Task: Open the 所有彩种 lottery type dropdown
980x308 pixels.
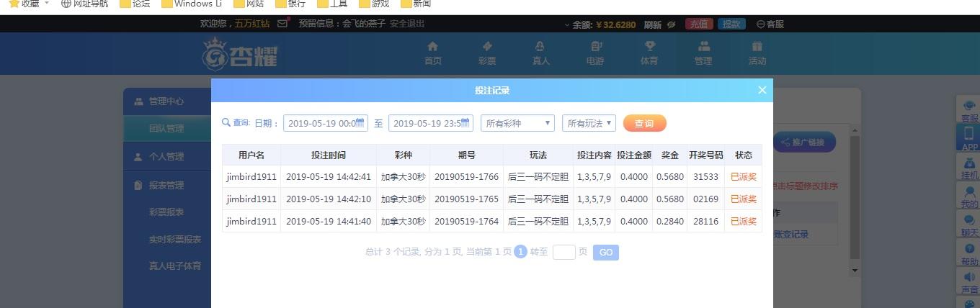Action: pos(517,123)
